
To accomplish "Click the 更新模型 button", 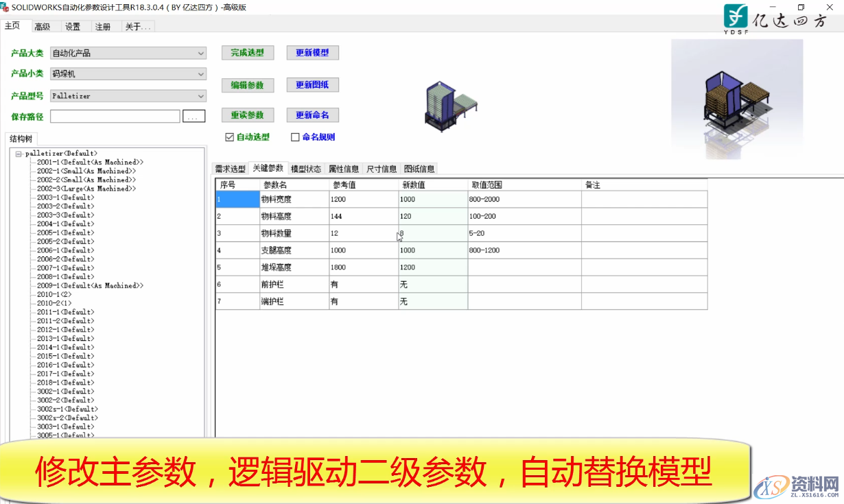I will click(312, 52).
